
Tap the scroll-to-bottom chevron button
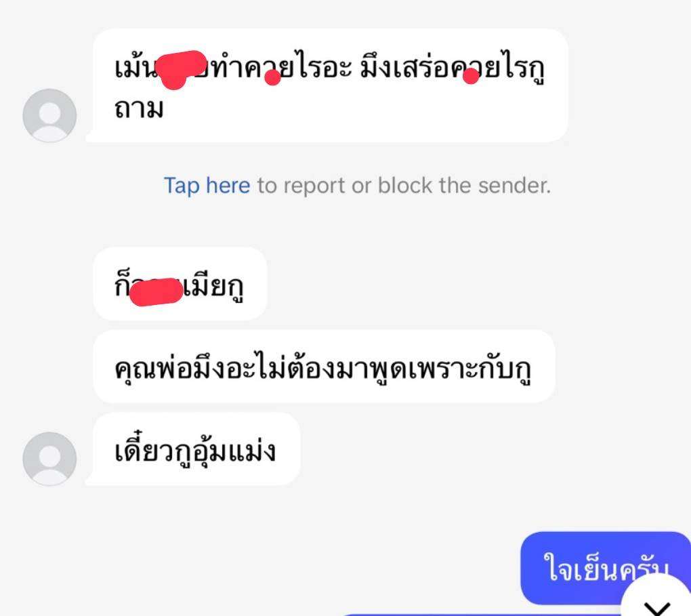pos(658,600)
